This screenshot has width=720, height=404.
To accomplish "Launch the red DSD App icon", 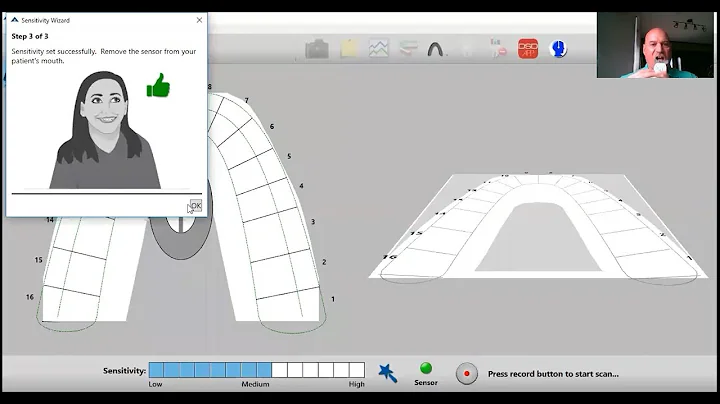I will tap(528, 49).
